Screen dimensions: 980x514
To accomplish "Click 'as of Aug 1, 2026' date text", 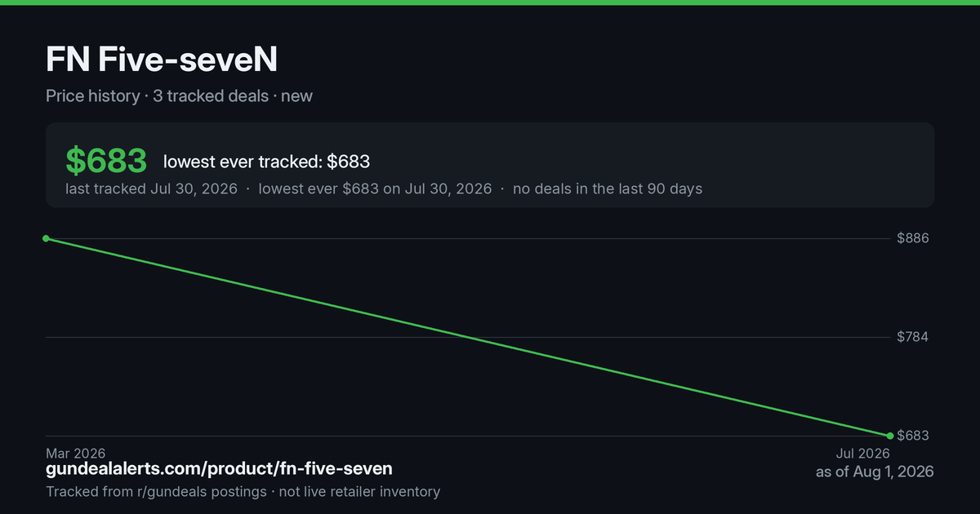I will pyautogui.click(x=875, y=472).
